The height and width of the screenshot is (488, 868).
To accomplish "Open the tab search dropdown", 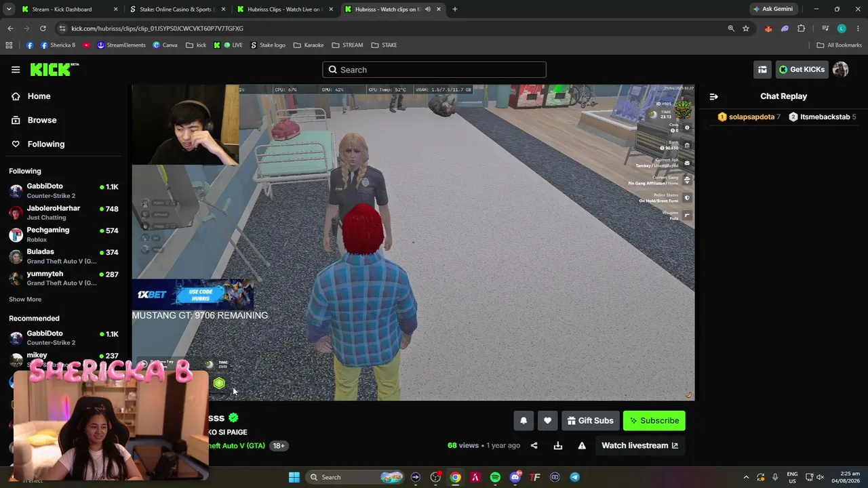I will tap(9, 9).
